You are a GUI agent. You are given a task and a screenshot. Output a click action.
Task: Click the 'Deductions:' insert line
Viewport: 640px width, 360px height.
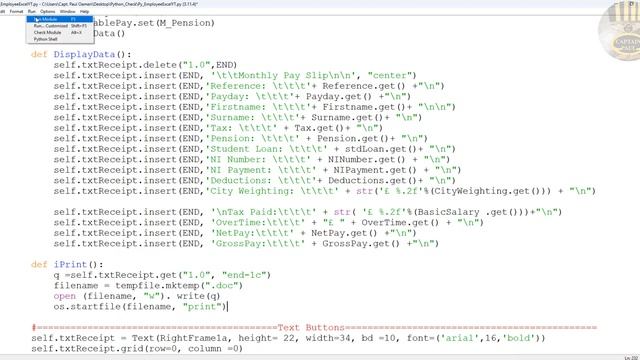point(254,180)
